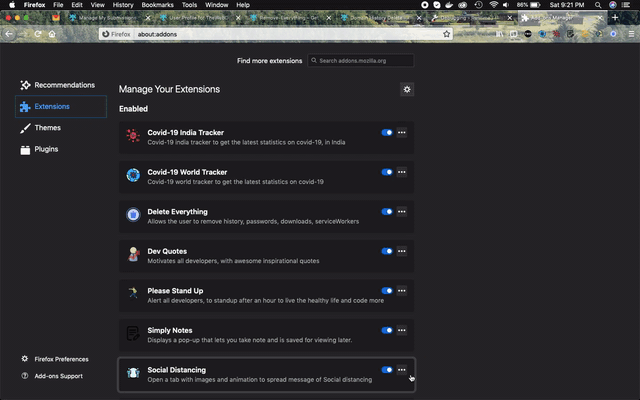Open the Library toolbar icon
Image resolution: width=640 pixels, height=400 pixels.
pos(500,34)
